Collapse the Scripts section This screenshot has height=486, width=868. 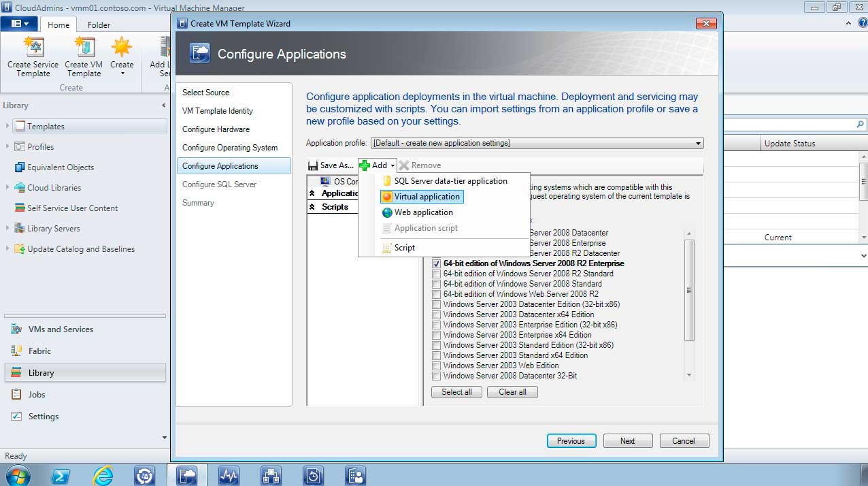click(312, 207)
